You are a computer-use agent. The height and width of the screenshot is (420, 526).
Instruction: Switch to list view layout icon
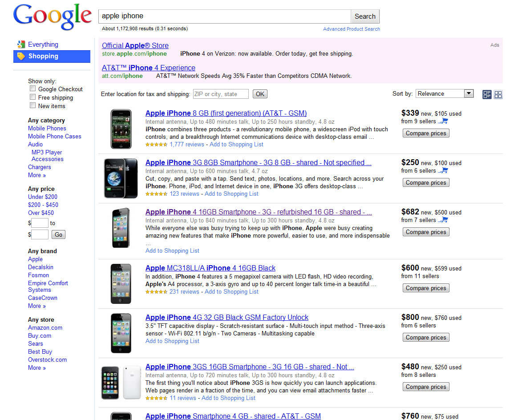487,95
